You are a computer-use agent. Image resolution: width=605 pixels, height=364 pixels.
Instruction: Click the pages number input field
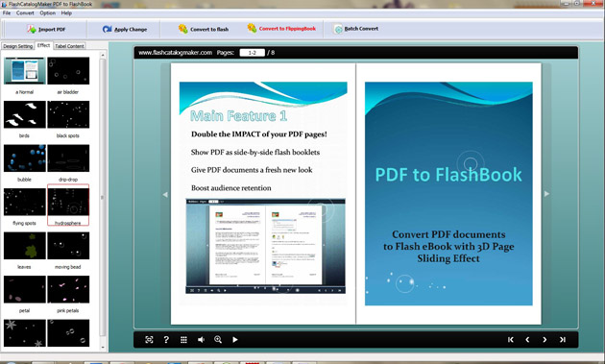coord(252,53)
